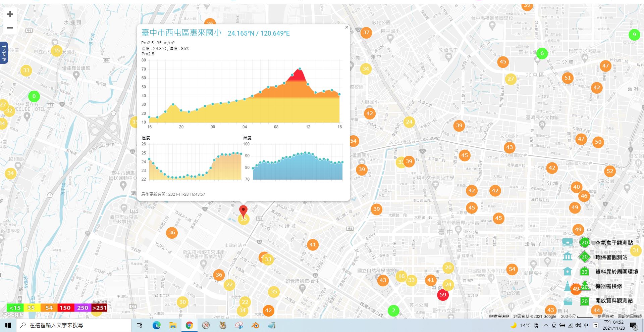The width and height of the screenshot is (644, 332).
Task: Toggle the 中 input method indicator
Action: 586,325
